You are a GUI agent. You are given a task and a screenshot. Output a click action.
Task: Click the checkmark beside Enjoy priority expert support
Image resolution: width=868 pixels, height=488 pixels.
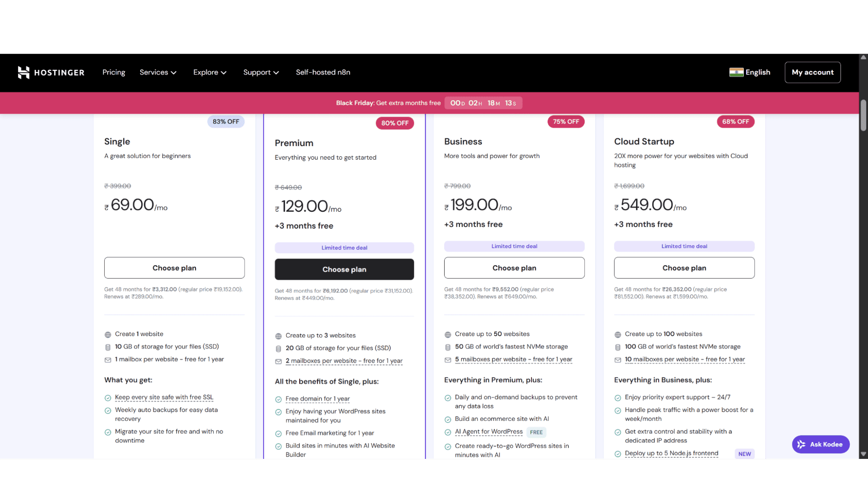tap(617, 398)
